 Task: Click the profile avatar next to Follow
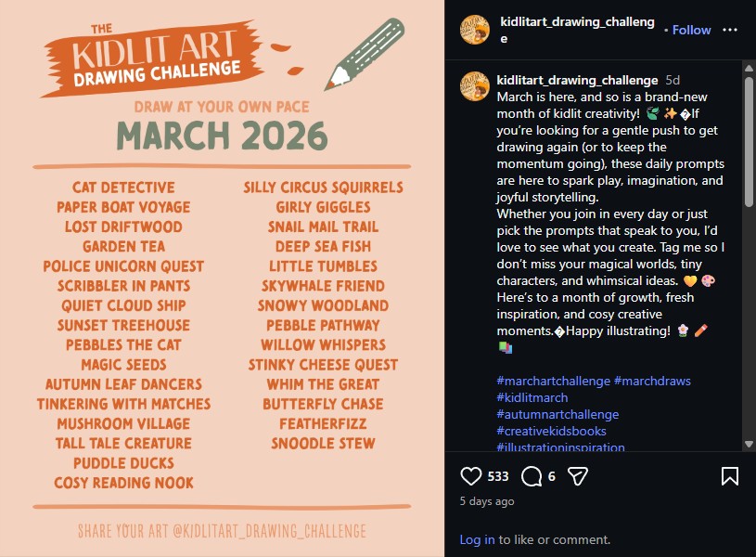click(x=474, y=29)
